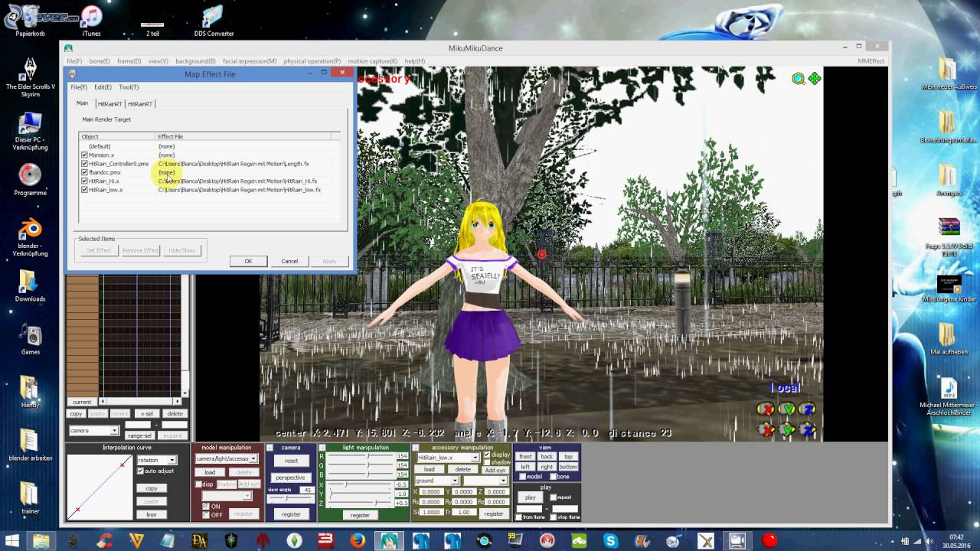Enable the repeat checkbox in play panel
The image size is (980, 551).
point(552,497)
